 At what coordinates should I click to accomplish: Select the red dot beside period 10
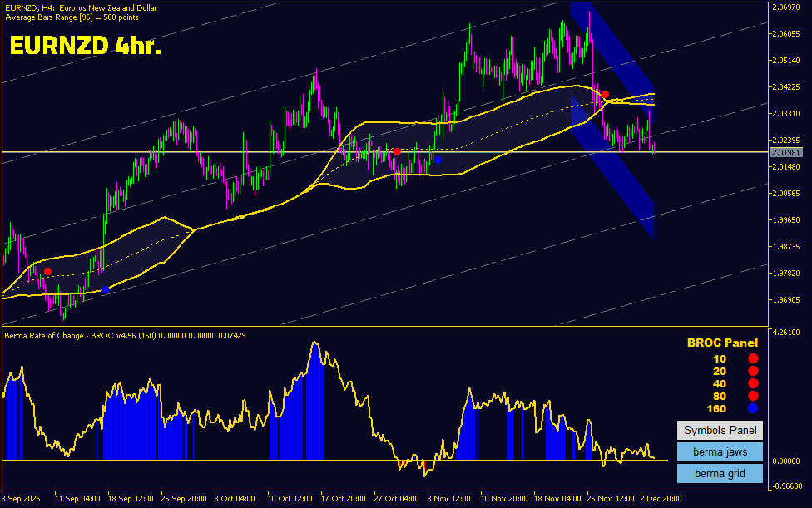click(753, 358)
